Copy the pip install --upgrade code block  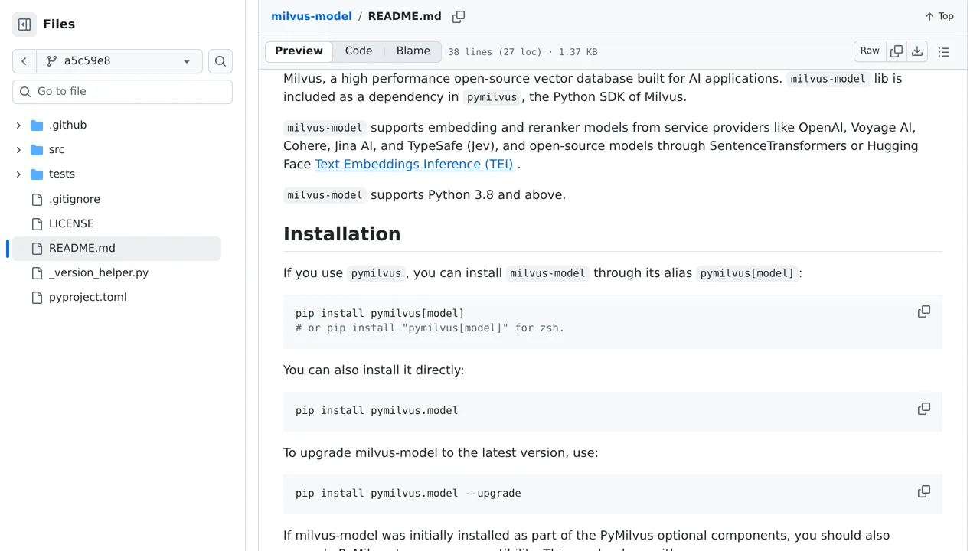pyautogui.click(x=924, y=491)
